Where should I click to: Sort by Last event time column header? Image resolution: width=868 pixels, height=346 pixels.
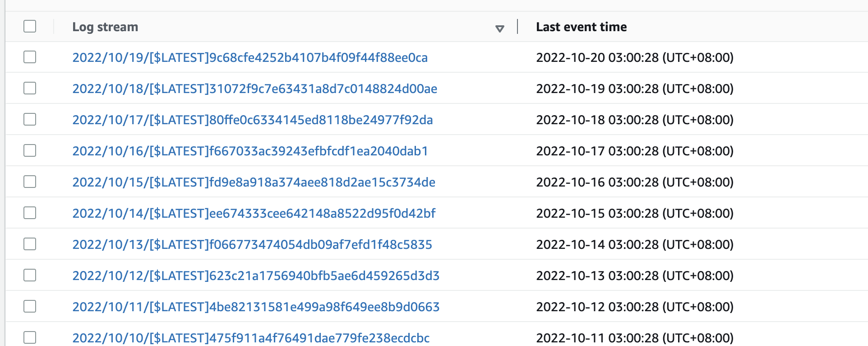[x=581, y=27]
